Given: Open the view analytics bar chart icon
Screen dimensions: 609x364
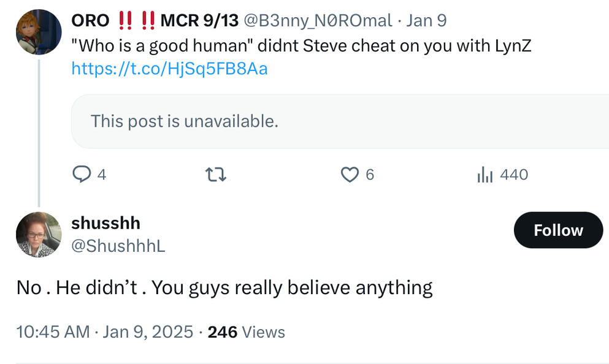Looking at the screenshot, I should (485, 175).
